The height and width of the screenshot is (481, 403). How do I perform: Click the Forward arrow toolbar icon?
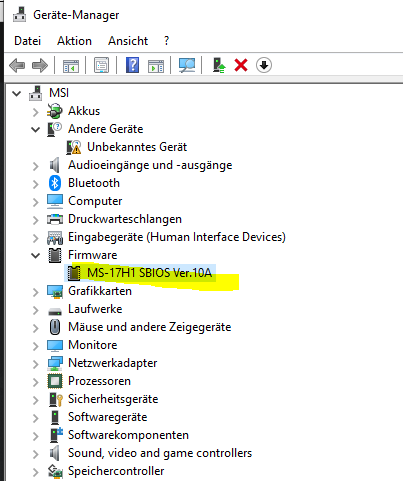tap(40, 65)
